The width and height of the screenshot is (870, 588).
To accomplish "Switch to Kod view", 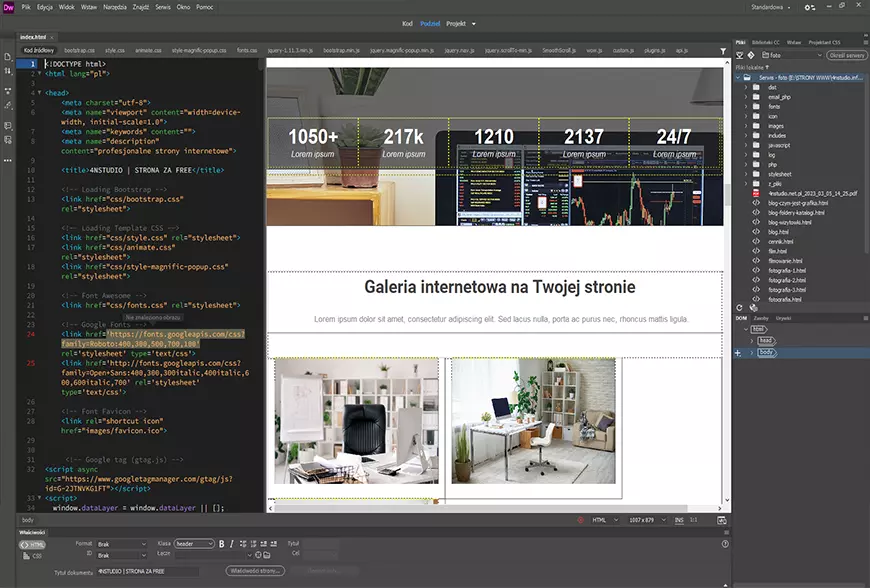I will 407,24.
